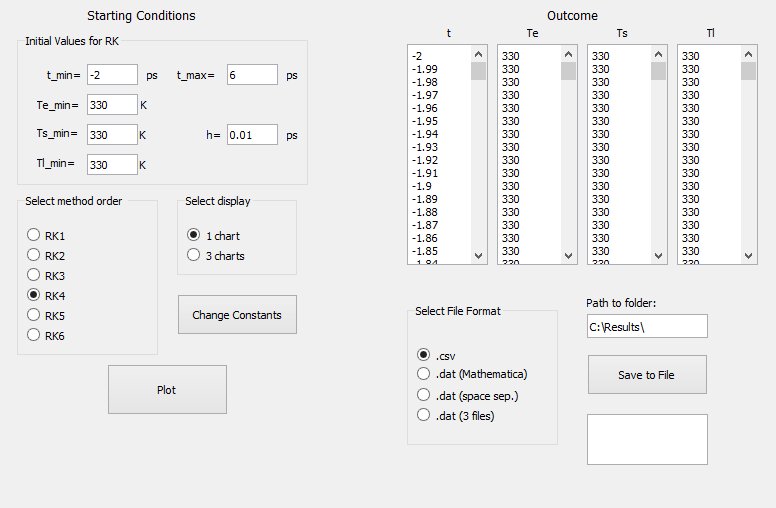776x508 pixels.
Task: Open the Change Constants dialog
Action: tap(237, 315)
